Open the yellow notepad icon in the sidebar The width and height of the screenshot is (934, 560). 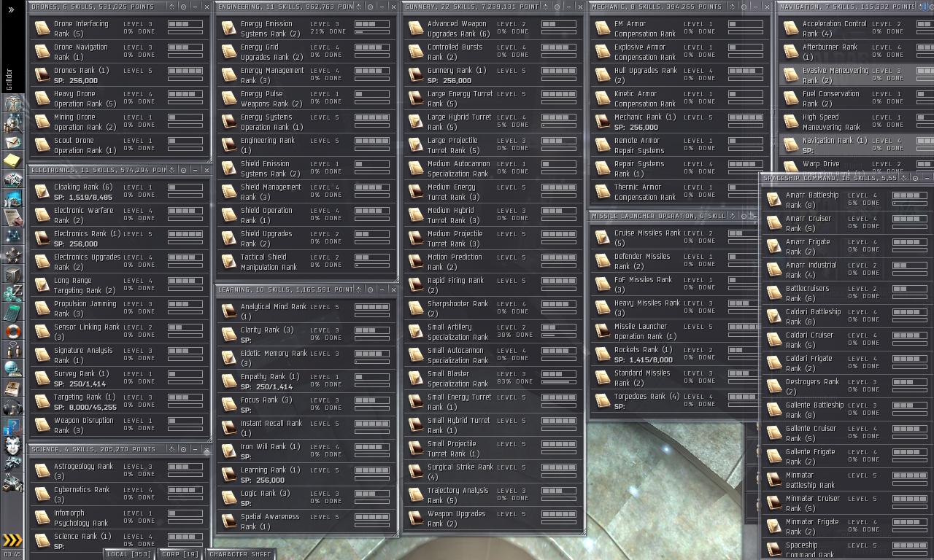[12, 161]
